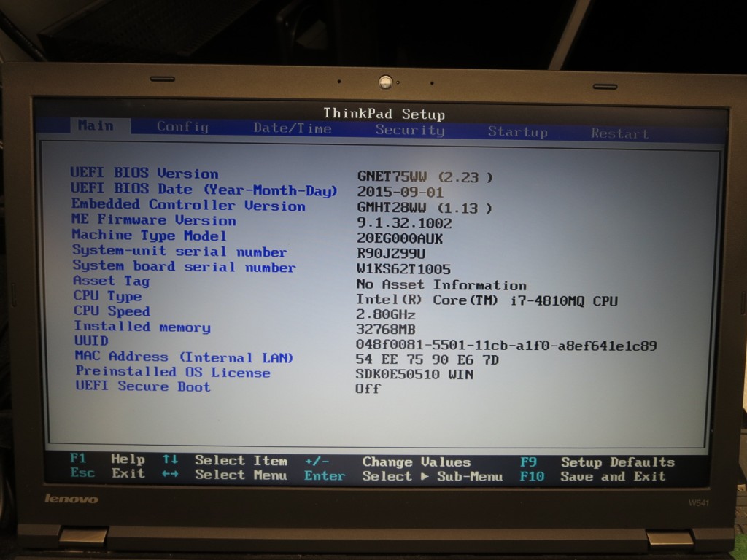Click the BIOS version value GNET75WW (2.23)

(x=425, y=176)
